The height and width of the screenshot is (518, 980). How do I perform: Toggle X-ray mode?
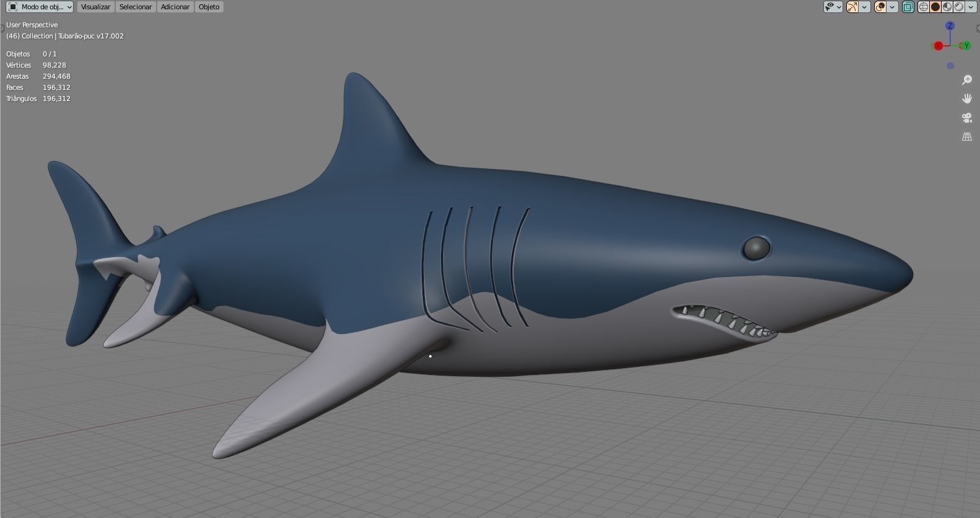coord(908,7)
